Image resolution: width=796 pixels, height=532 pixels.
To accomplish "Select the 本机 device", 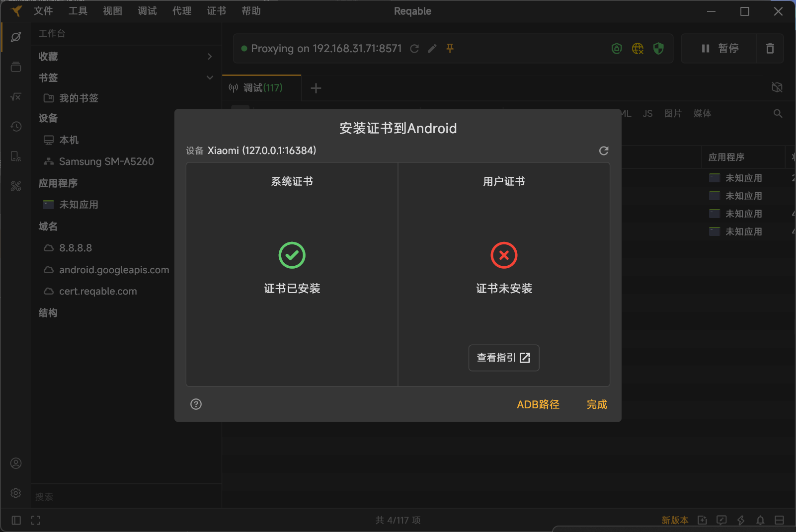I will click(69, 140).
